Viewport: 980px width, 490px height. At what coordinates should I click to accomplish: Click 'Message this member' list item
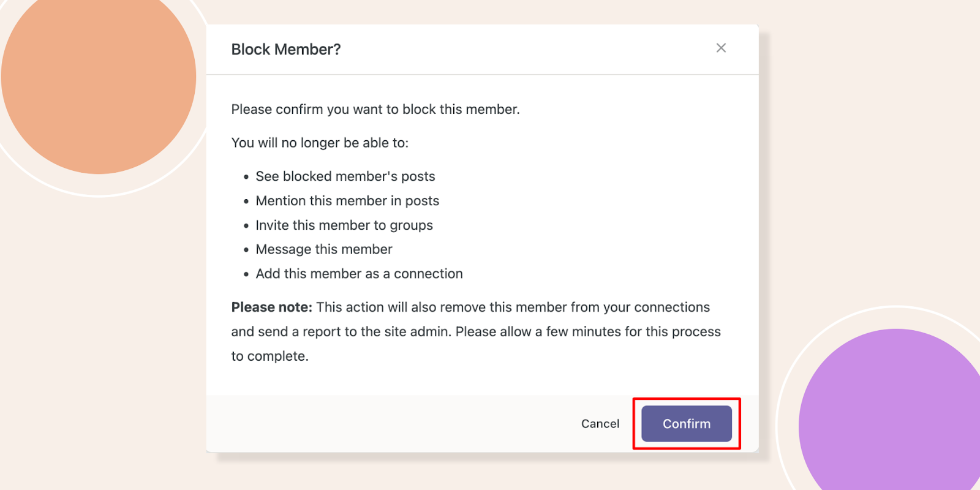(324, 249)
